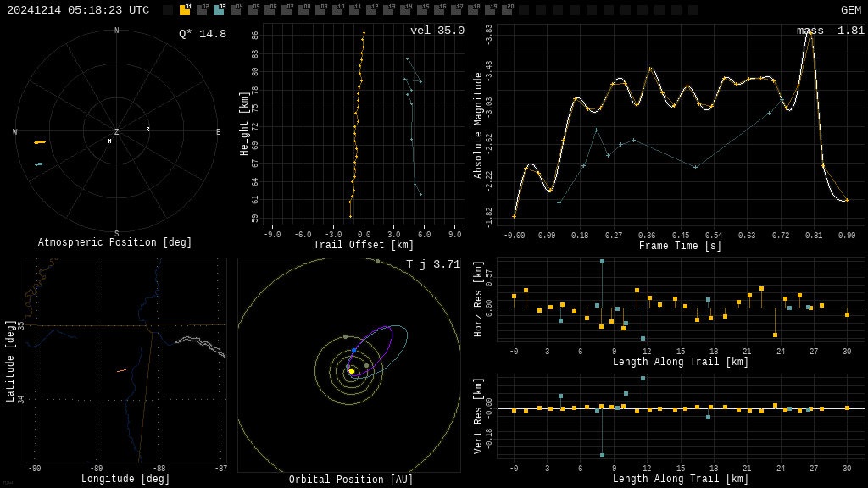Click the timestamp 20241214 05:18:23 UTC
Screen dimensions: 868x488
(x=78, y=10)
